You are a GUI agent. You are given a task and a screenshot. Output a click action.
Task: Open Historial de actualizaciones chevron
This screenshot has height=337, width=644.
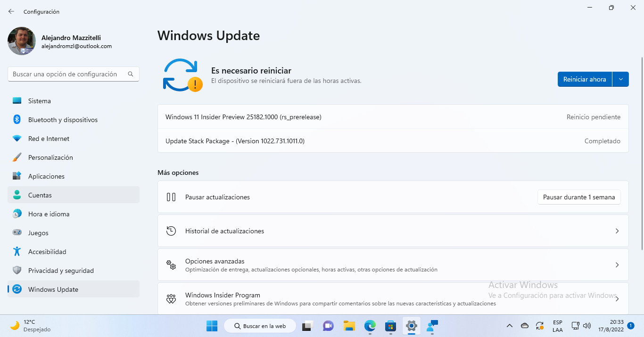tap(617, 231)
